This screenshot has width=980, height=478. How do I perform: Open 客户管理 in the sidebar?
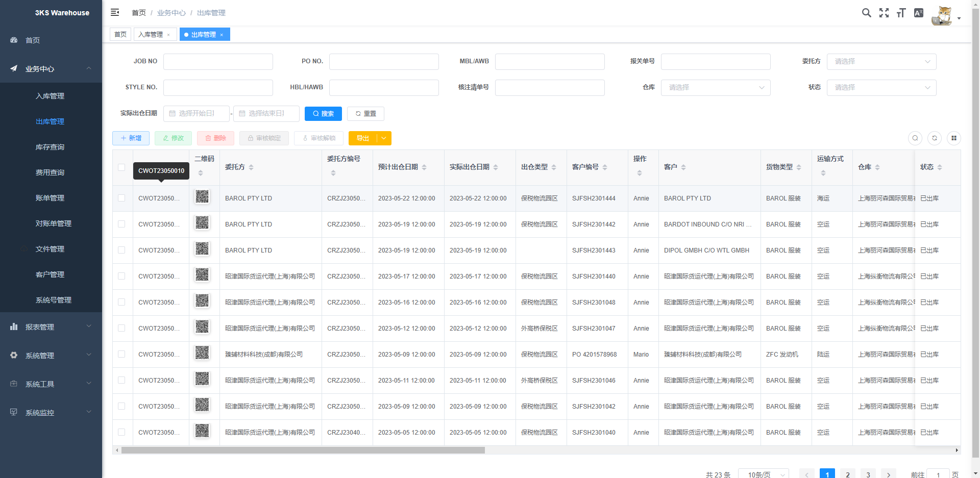point(50,274)
